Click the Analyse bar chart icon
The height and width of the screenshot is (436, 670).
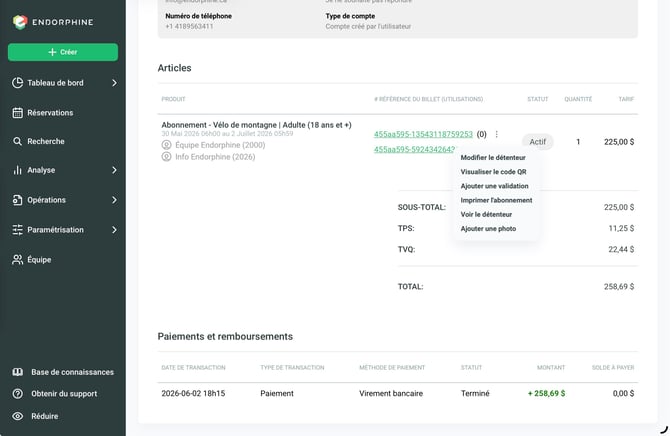point(18,170)
